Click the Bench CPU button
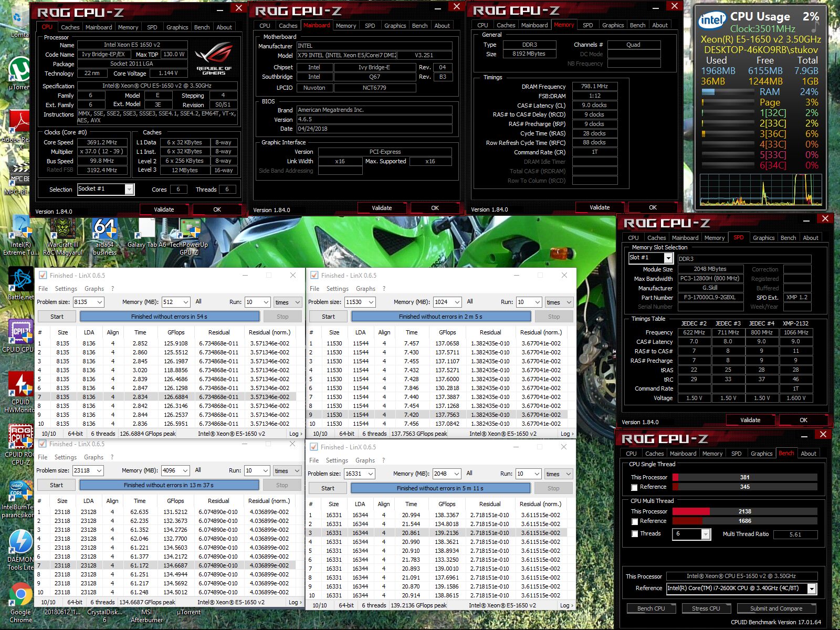 click(x=651, y=608)
